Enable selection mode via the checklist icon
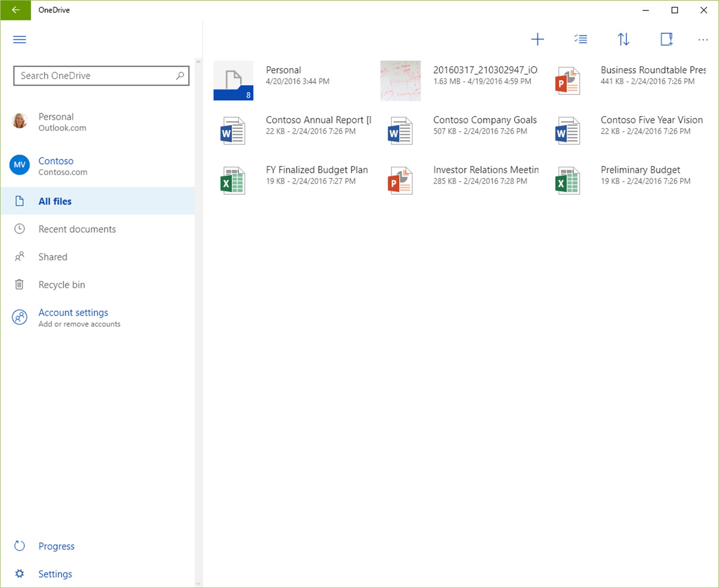 point(581,39)
